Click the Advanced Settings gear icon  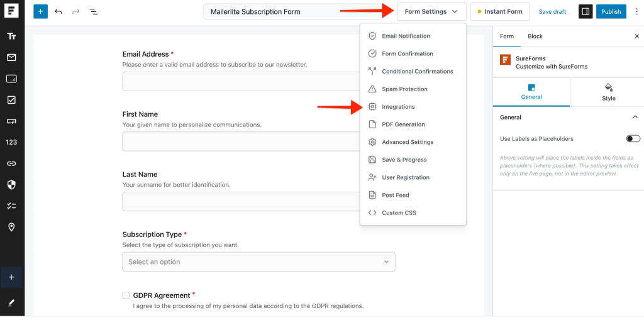click(372, 142)
